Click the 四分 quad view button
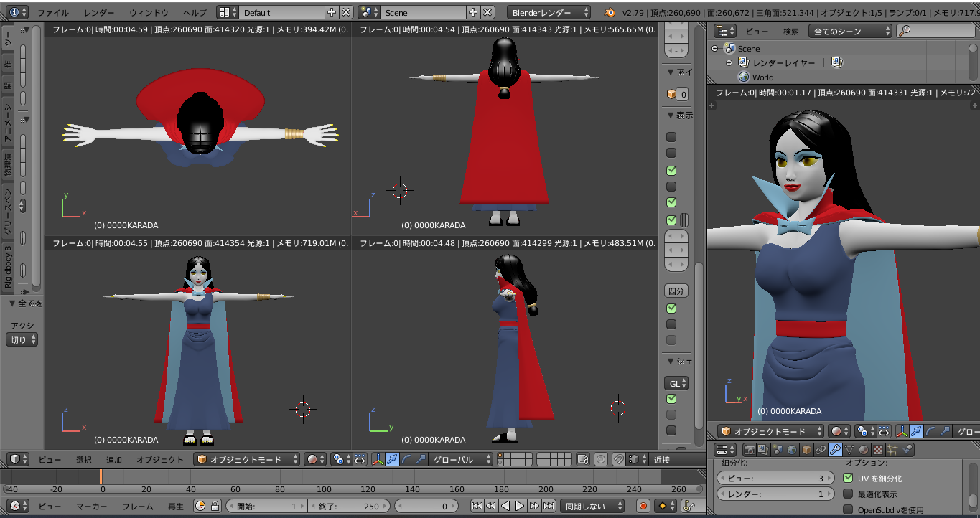 point(676,291)
